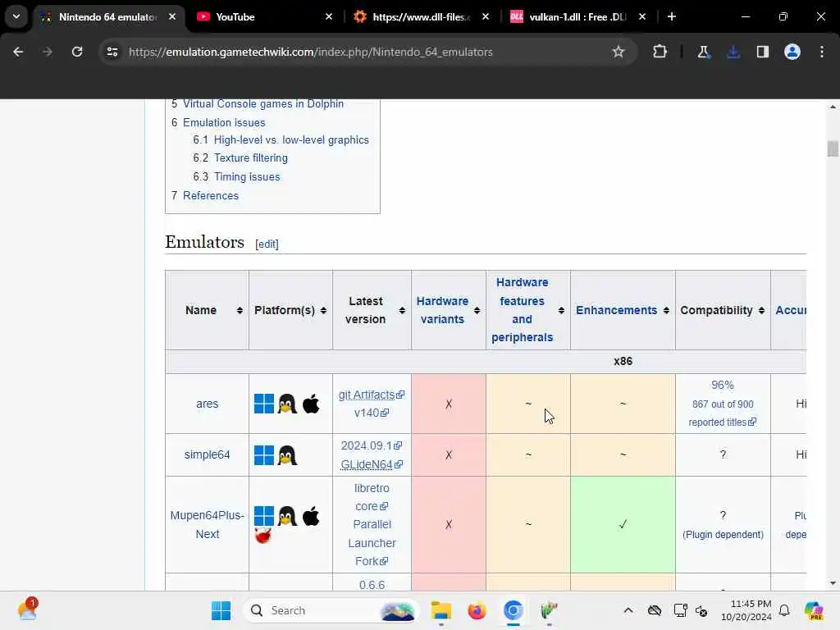Open the Hardware features and peripherals link
The image size is (840, 630).
coord(523,310)
